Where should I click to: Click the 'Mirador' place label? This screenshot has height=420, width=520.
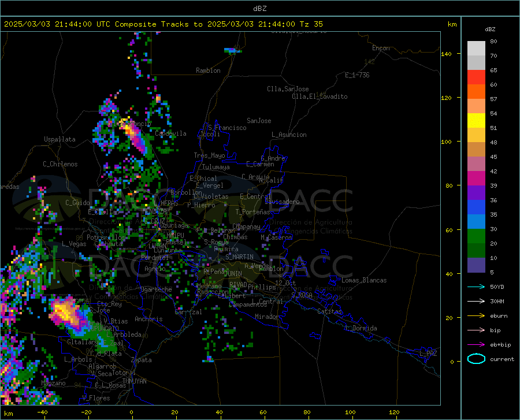(267, 317)
